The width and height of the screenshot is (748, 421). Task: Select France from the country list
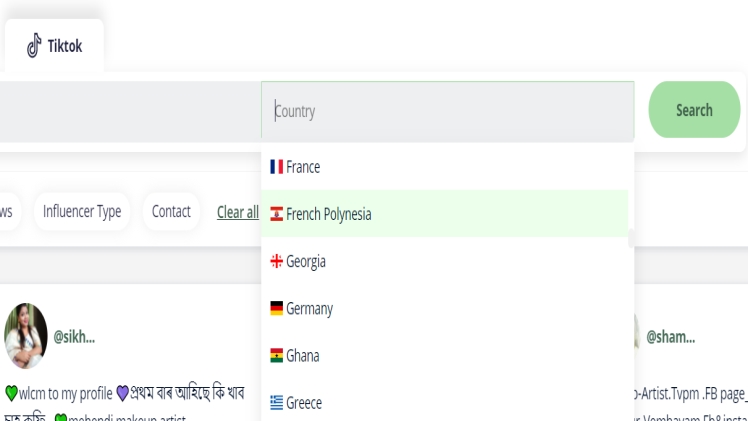[x=303, y=167]
